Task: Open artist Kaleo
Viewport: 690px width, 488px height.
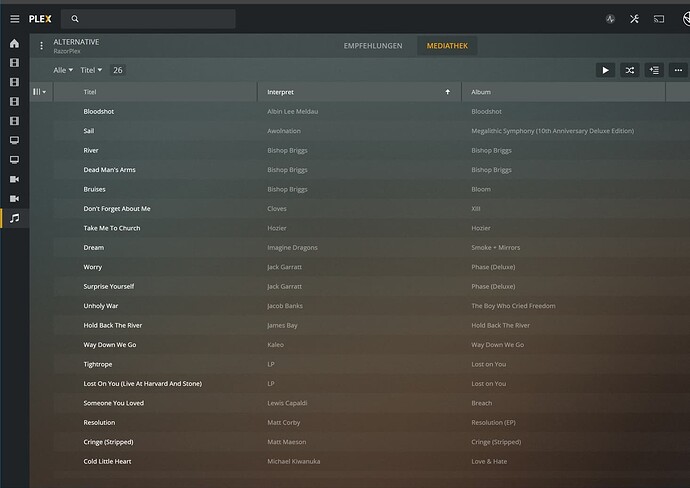Action: 275,345
